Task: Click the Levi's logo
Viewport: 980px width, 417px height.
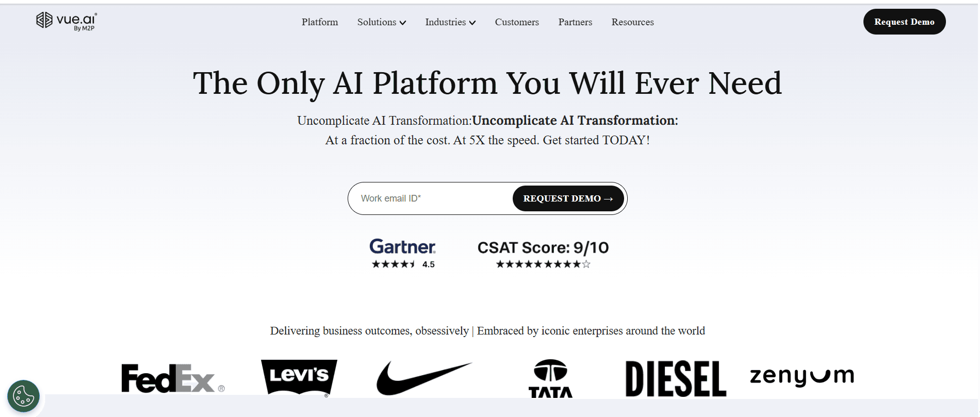Action: point(299,378)
